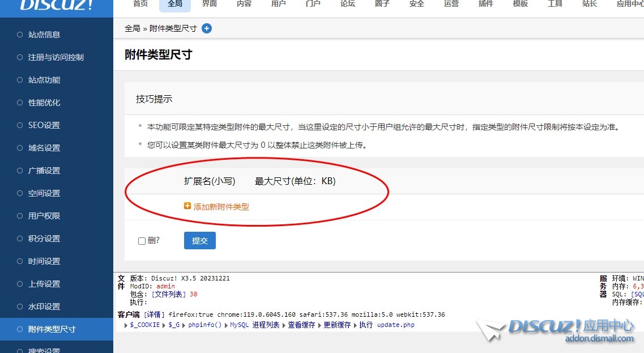Click the 查看缓存 debug link
Screen dimensions: 644x353
click(301, 325)
